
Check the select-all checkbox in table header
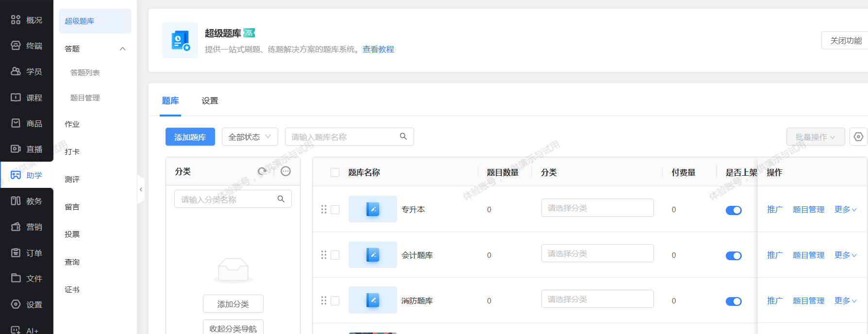(x=335, y=172)
